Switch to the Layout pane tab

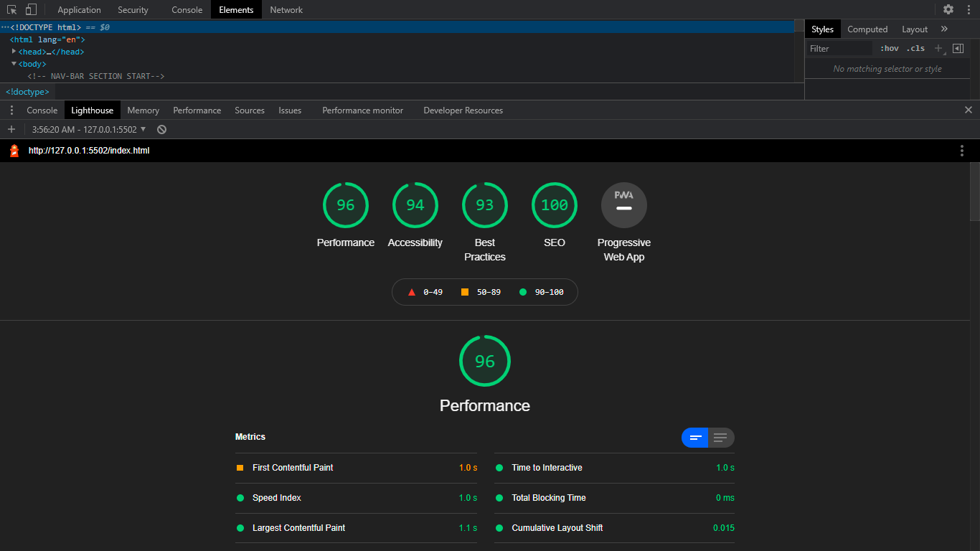pos(915,29)
